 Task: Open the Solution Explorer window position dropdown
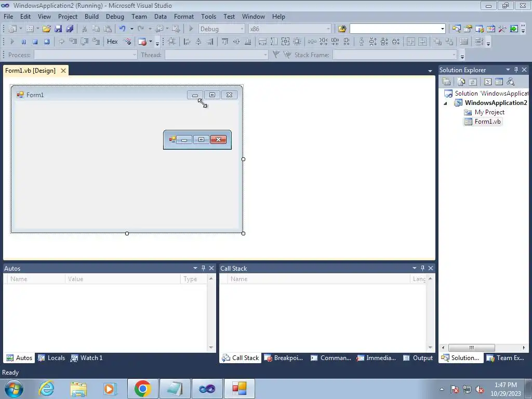tap(508, 70)
